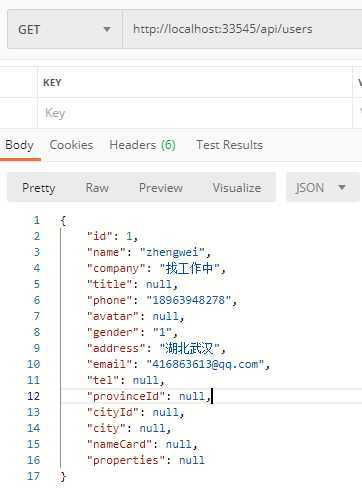Click the request URL field

pyautogui.click(x=242, y=29)
